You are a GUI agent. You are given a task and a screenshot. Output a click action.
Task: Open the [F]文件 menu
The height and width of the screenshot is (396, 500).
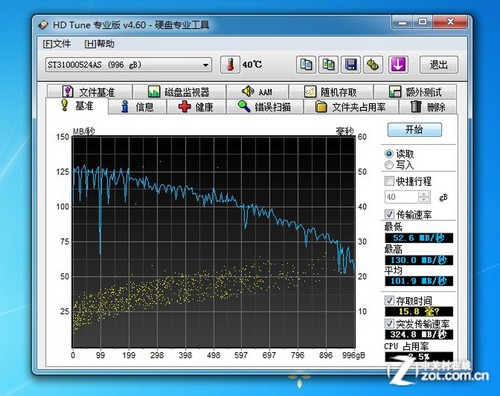pos(57,44)
